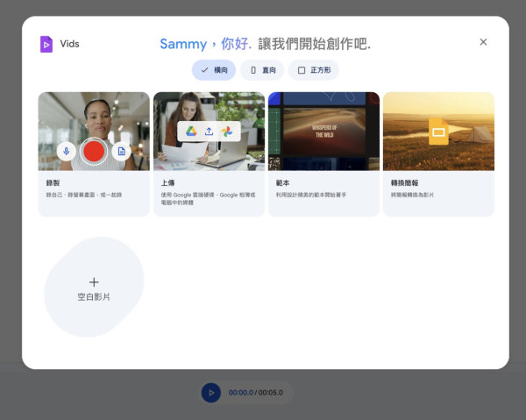Click the Vids app name text
The height and width of the screenshot is (420, 526).
[x=70, y=44]
